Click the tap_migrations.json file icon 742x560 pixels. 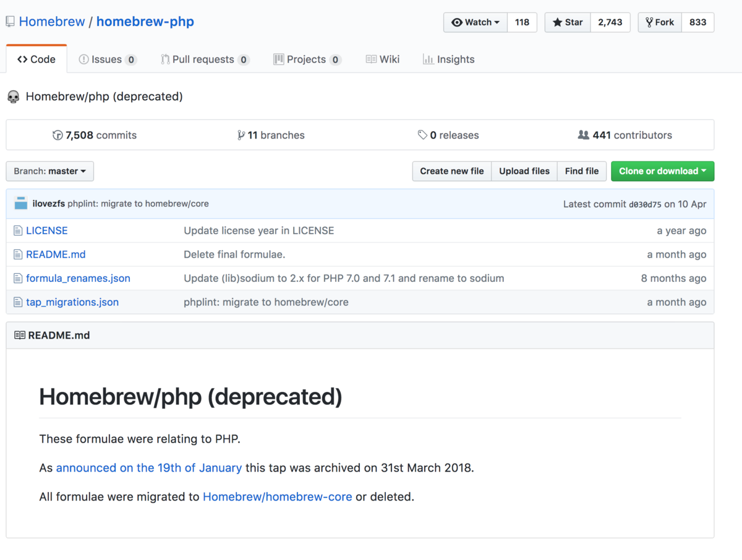click(18, 302)
